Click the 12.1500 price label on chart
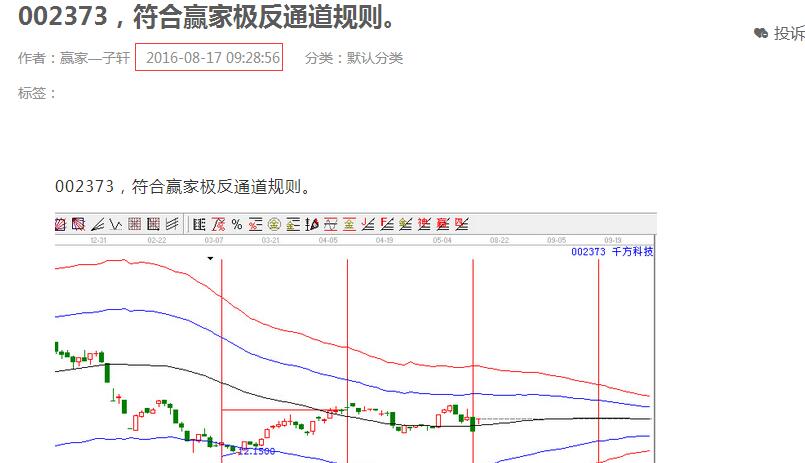 (x=255, y=451)
